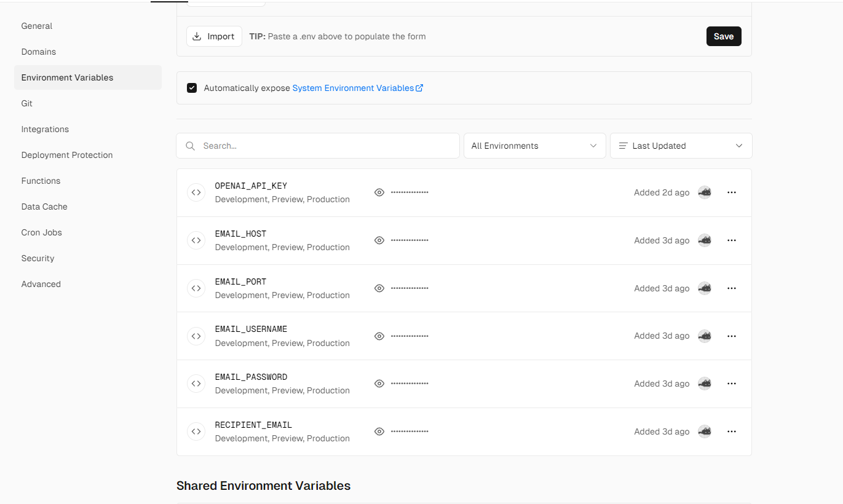
Task: Click the user avatar on EMAIL_PORT row
Action: pyautogui.click(x=705, y=288)
